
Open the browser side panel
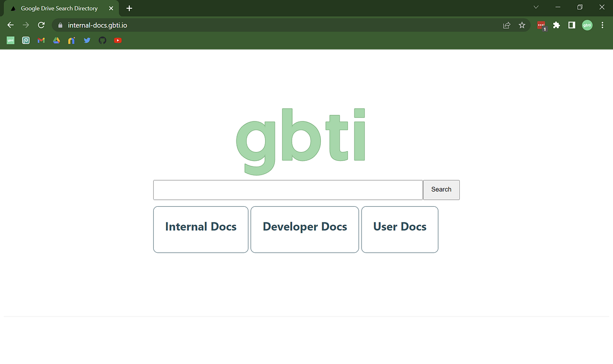[x=572, y=25]
